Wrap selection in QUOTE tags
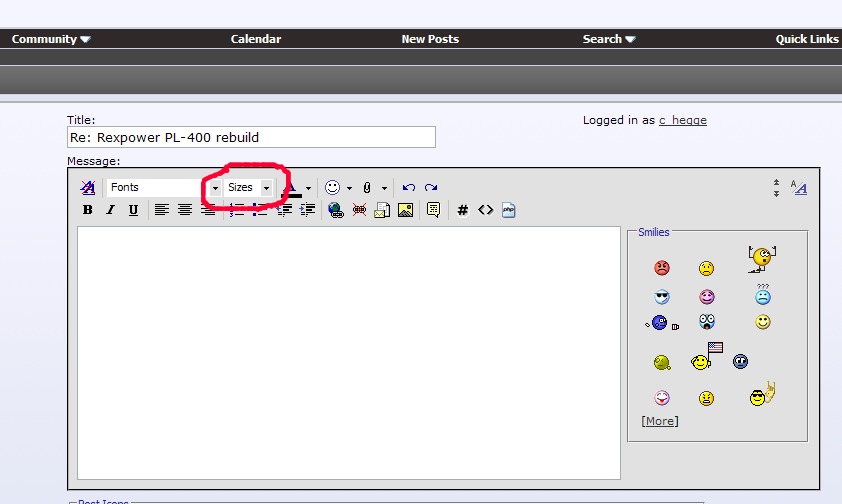The height and width of the screenshot is (504, 842). click(433, 210)
